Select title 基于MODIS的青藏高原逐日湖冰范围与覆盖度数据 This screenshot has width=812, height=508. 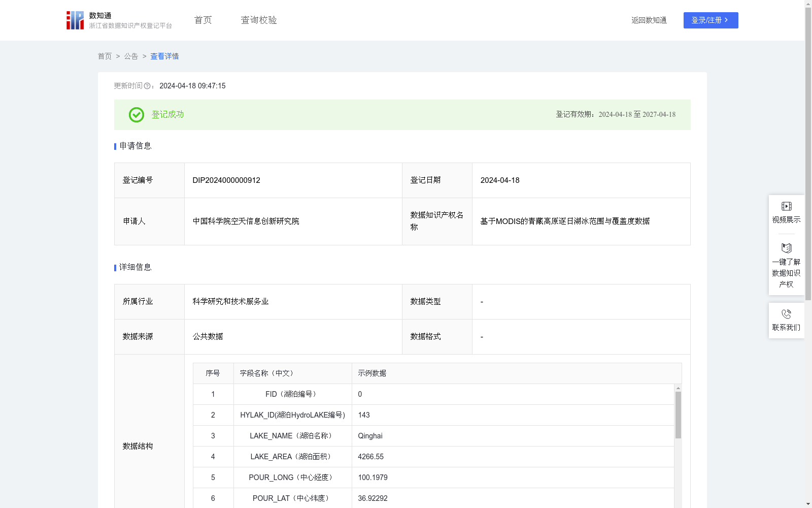pyautogui.click(x=565, y=221)
